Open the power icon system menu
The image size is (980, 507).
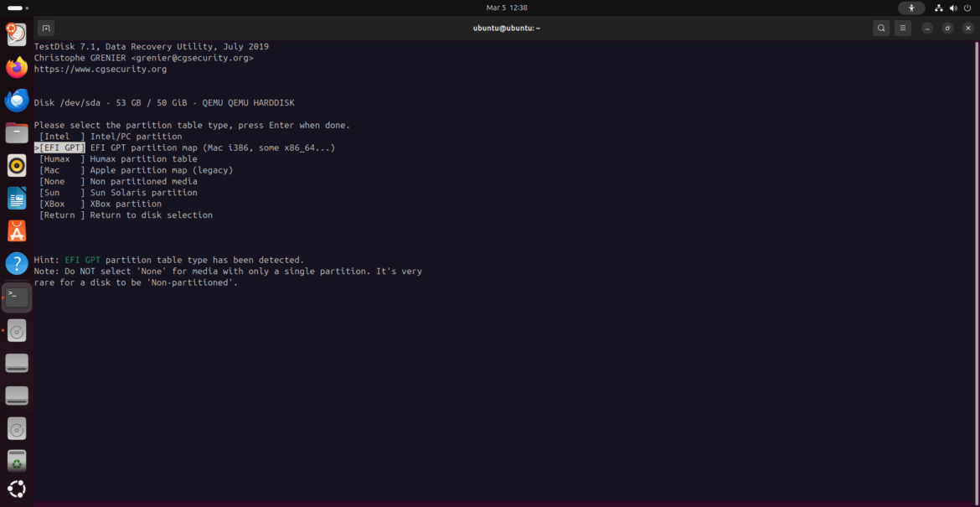click(x=967, y=8)
